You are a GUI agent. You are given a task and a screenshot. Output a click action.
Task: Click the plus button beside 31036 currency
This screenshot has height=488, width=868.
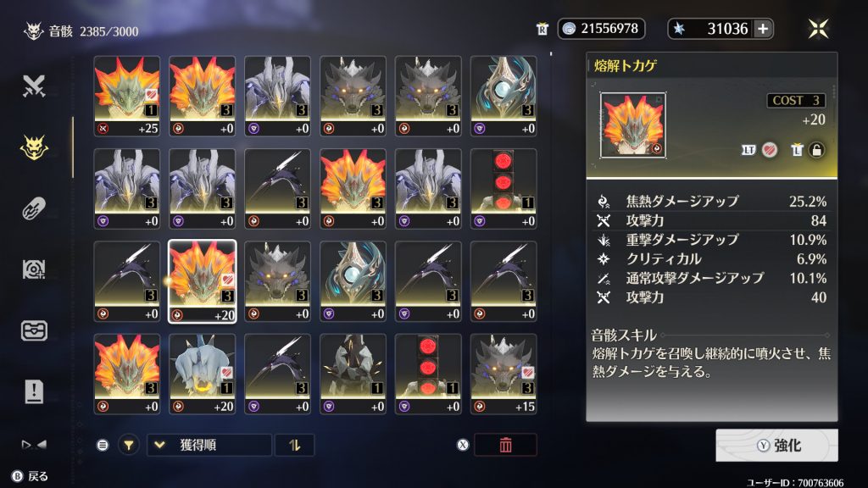(763, 29)
